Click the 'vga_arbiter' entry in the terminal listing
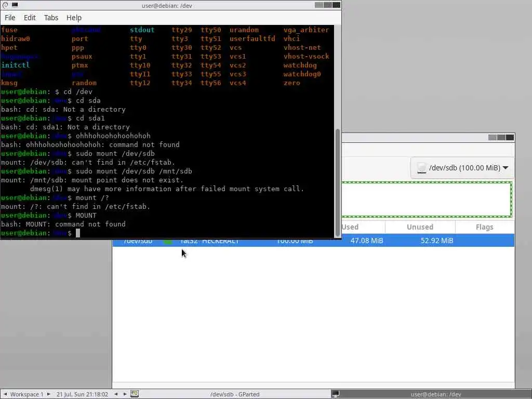Viewport: 532px width, 399px height. (x=306, y=30)
